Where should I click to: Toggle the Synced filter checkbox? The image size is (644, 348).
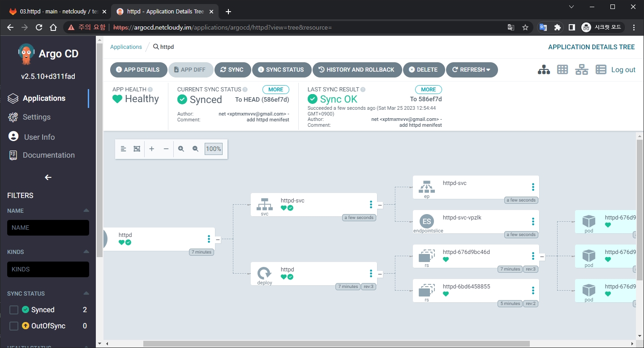tap(14, 310)
